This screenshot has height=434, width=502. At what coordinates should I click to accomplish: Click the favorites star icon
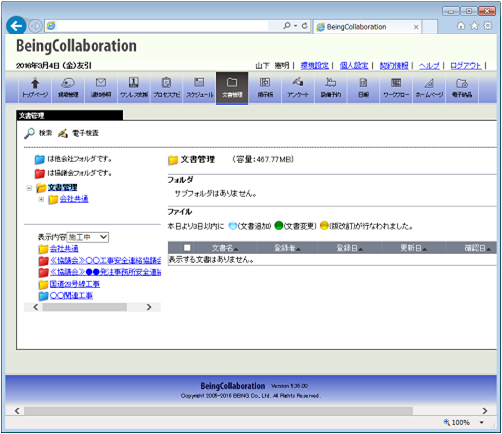(x=474, y=26)
